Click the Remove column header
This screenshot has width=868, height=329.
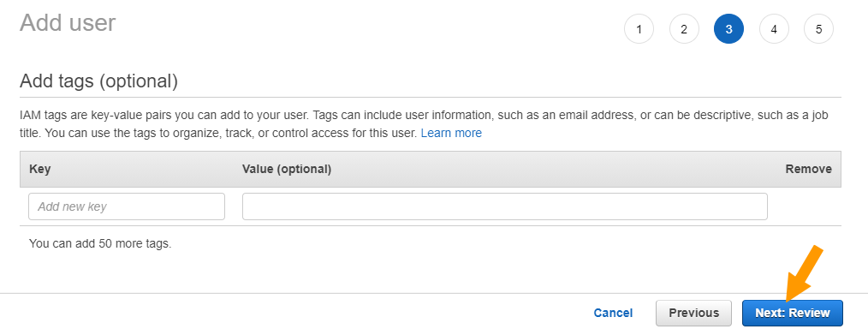pos(808,169)
